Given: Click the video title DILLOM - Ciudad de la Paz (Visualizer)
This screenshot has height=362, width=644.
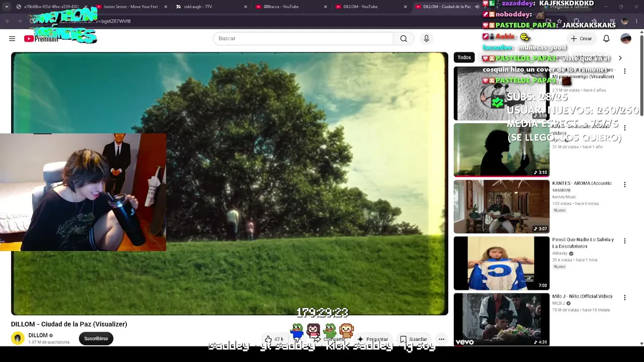Looking at the screenshot, I should point(69,324).
